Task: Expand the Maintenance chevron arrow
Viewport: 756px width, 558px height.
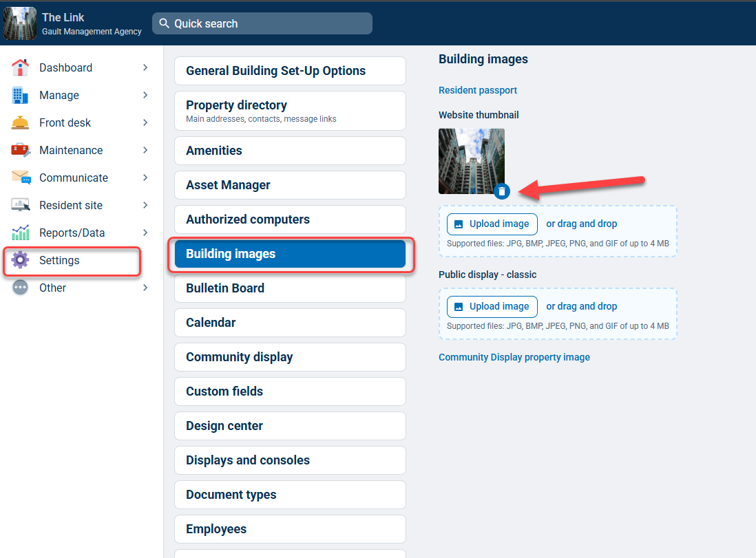Action: coord(145,151)
